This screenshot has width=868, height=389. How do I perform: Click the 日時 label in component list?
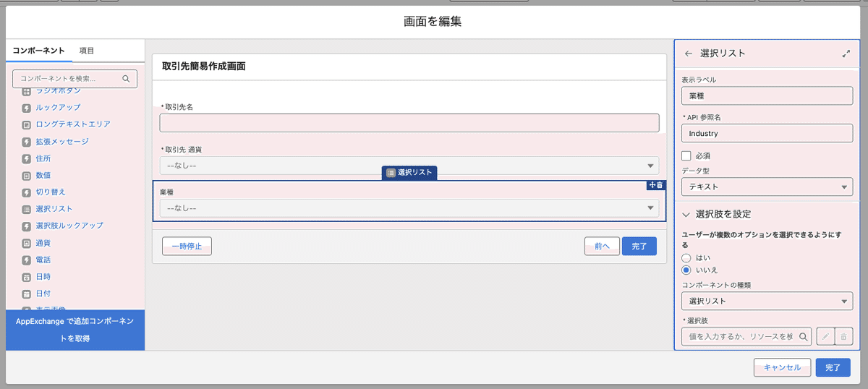pos(43,277)
